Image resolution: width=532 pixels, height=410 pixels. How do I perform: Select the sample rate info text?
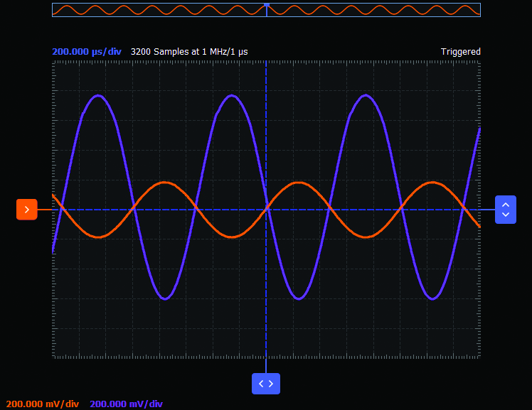pos(189,52)
